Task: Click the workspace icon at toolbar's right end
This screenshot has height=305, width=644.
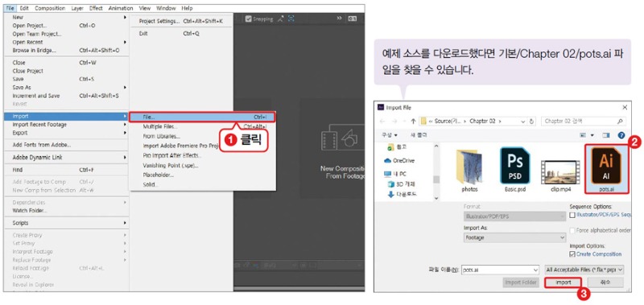Action: point(352,19)
